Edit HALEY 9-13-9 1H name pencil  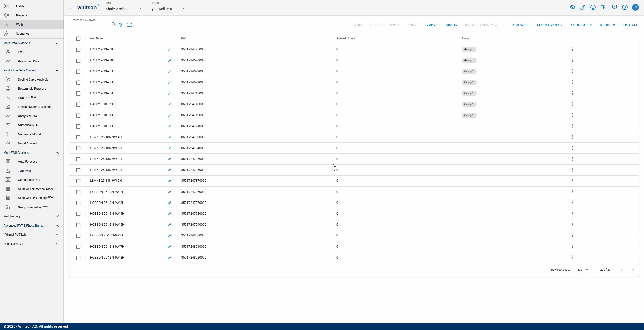pos(170,49)
